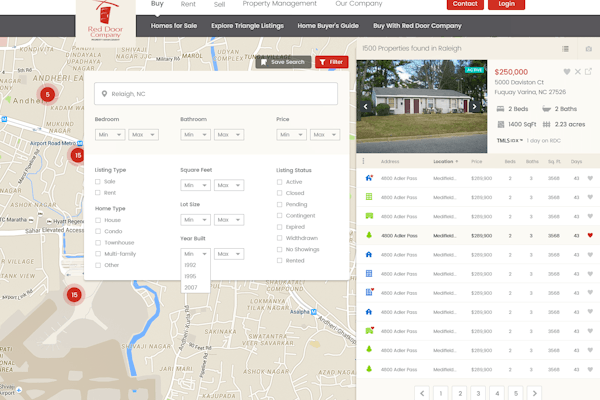Click the Price column header

476,162
